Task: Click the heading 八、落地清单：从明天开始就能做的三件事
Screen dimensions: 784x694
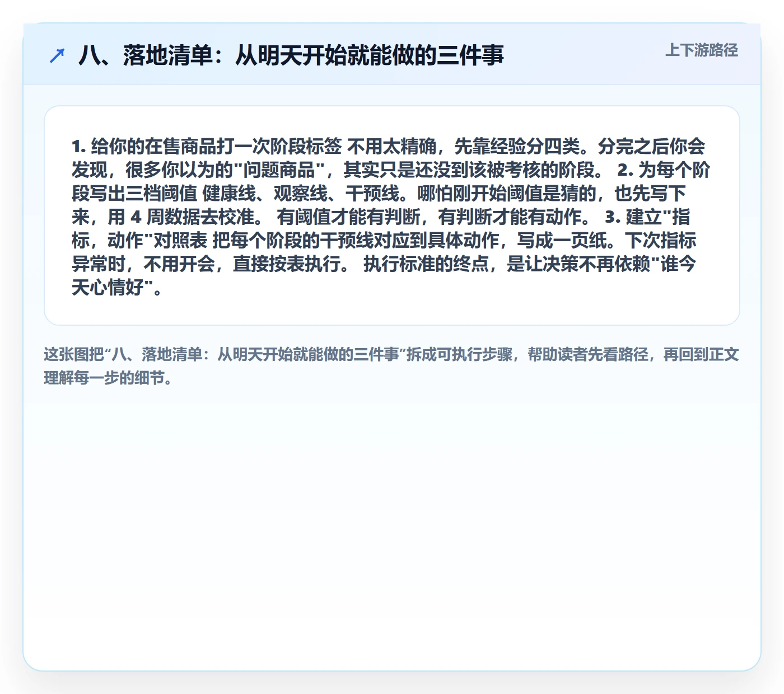Action: [291, 55]
